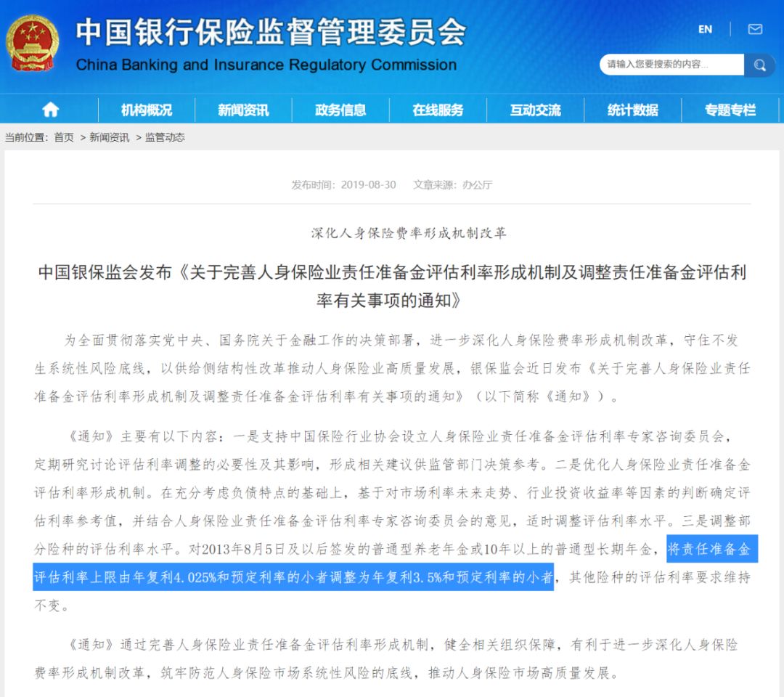Click paragraph starting 为全面贯彻落实党中央
The height and width of the screenshot is (697, 784).
392,369
